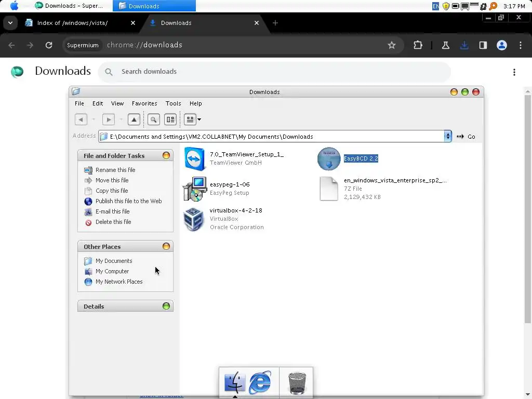Open My Computer in Other Places
Screen dimensions: 532x399
112,271
